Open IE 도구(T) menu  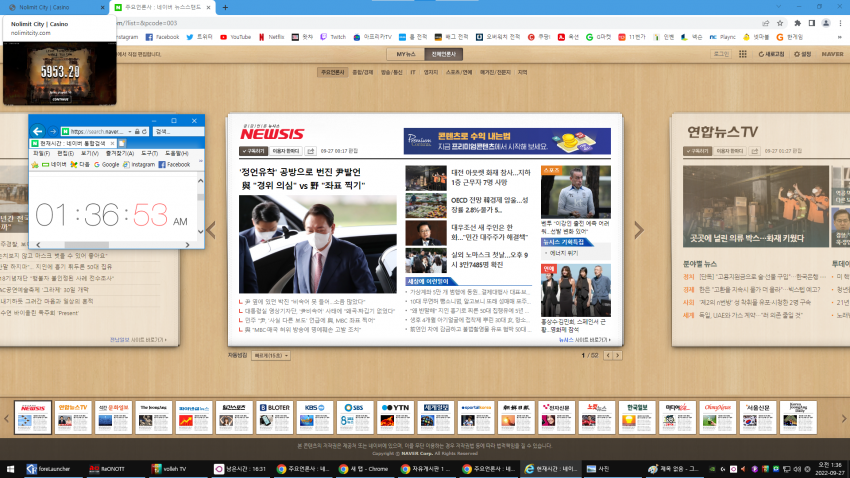point(150,153)
